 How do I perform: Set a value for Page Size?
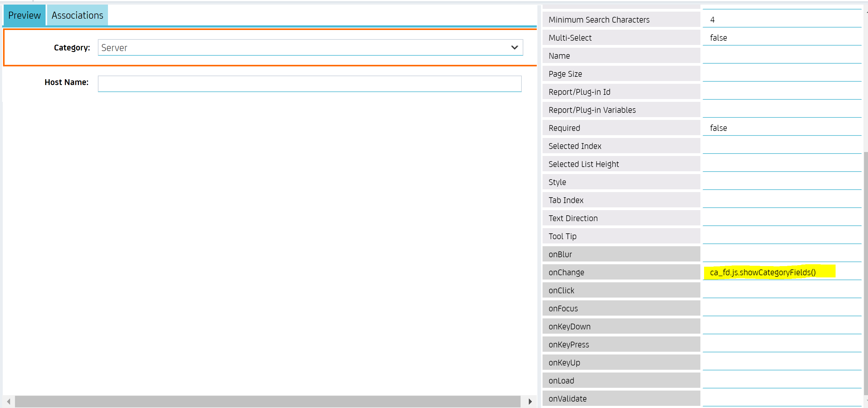[782, 74]
